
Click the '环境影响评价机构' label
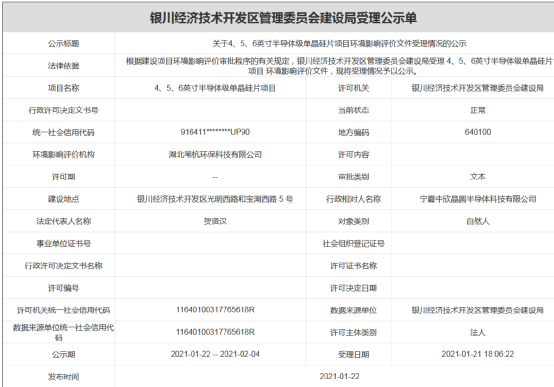click(64, 154)
